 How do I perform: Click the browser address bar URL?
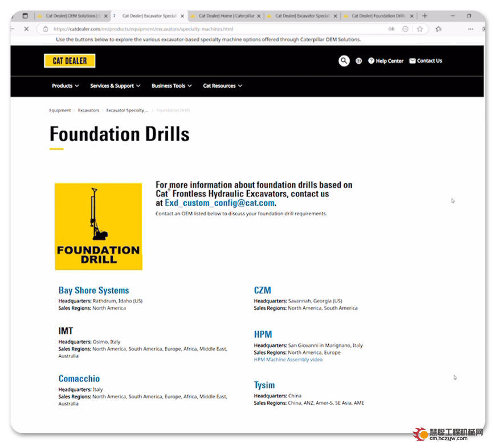point(144,29)
